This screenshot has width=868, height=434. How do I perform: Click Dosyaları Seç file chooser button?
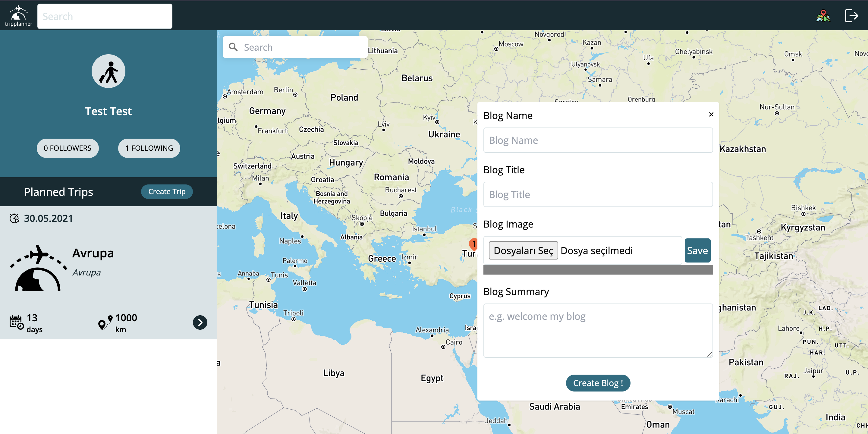(523, 250)
